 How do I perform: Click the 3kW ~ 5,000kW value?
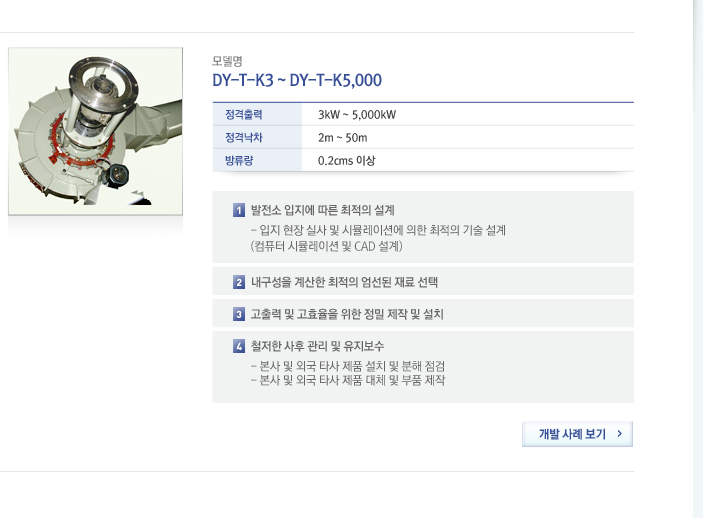[x=357, y=115]
